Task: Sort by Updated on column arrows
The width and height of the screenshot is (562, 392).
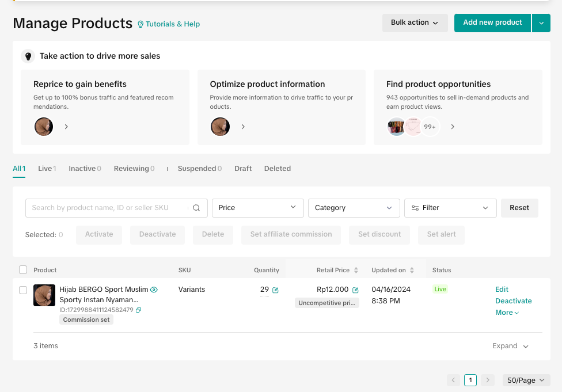Action: coord(412,270)
